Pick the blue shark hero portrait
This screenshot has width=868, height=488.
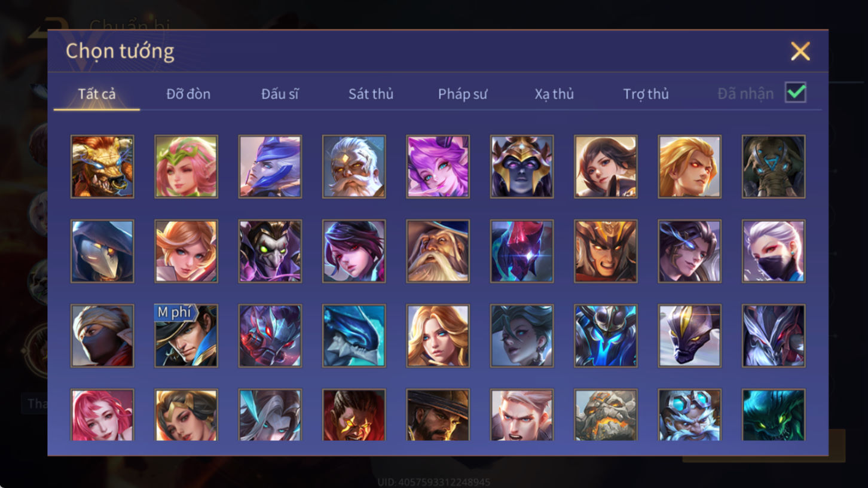tap(354, 335)
